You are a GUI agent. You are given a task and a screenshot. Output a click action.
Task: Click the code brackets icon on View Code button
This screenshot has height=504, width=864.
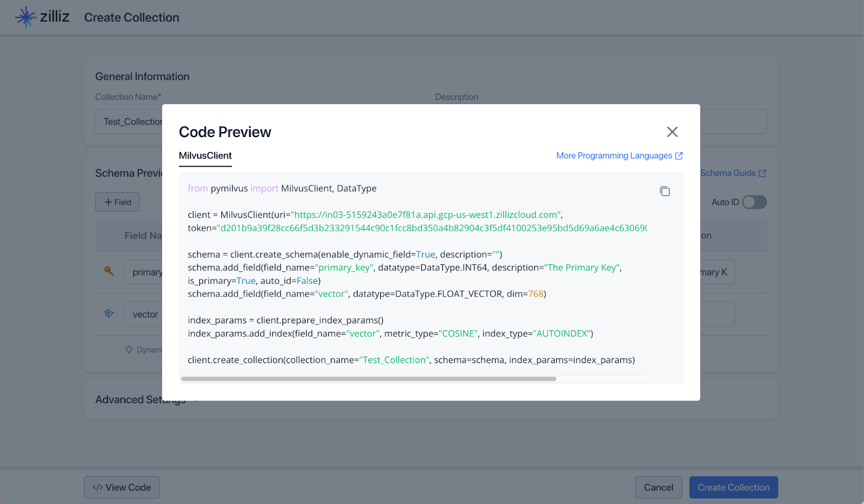tap(97, 487)
